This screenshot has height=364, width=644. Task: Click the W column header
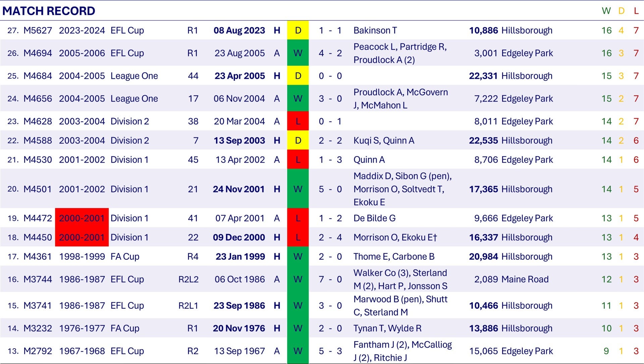click(x=606, y=11)
